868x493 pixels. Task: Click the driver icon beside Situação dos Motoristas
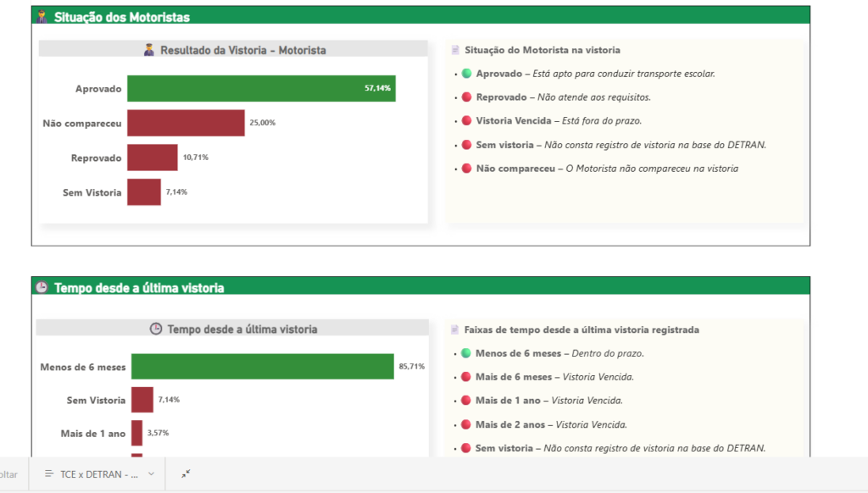[x=42, y=16]
